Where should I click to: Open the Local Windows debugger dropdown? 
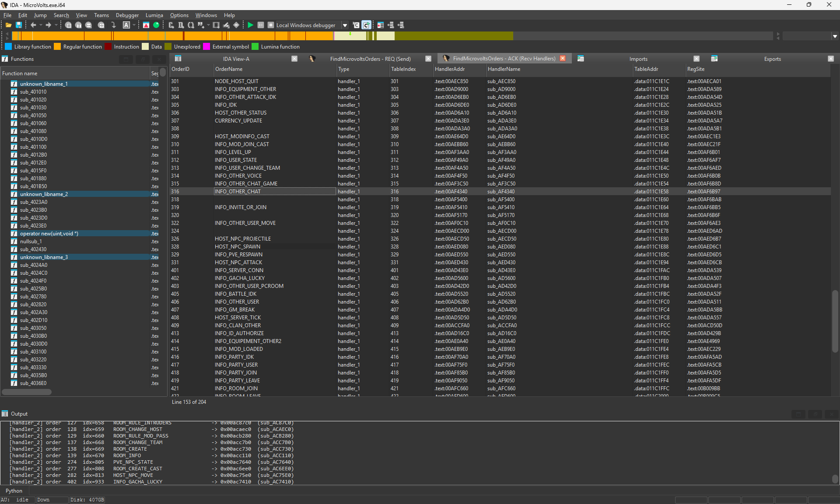click(345, 25)
